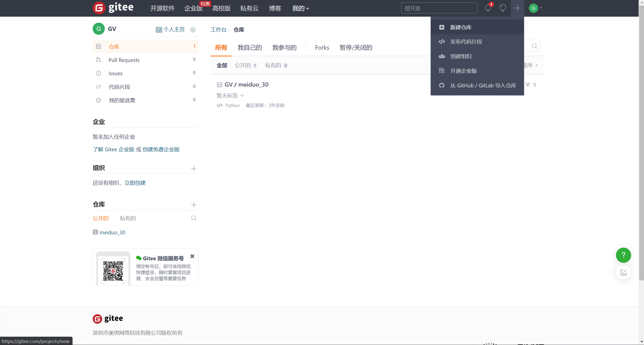This screenshot has height=345, width=644.
Task: Open profile settings gear icon
Action: [193, 30]
